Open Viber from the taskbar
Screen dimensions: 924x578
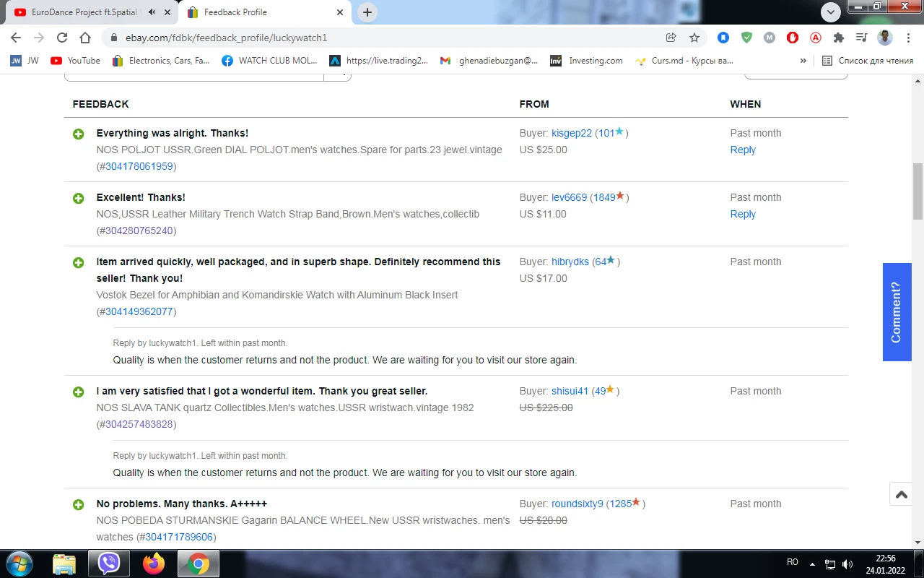[109, 564]
